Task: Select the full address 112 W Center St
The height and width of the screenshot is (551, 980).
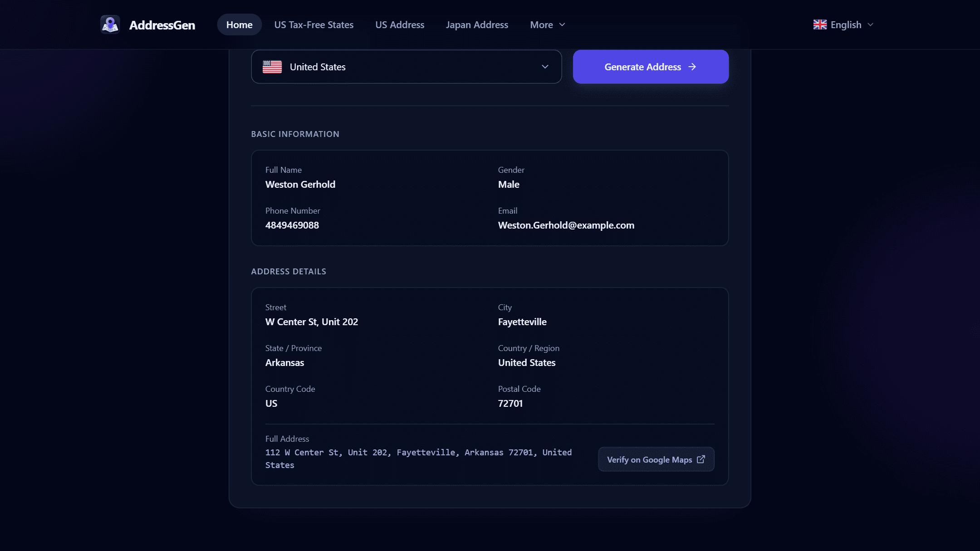Action: [x=418, y=458]
